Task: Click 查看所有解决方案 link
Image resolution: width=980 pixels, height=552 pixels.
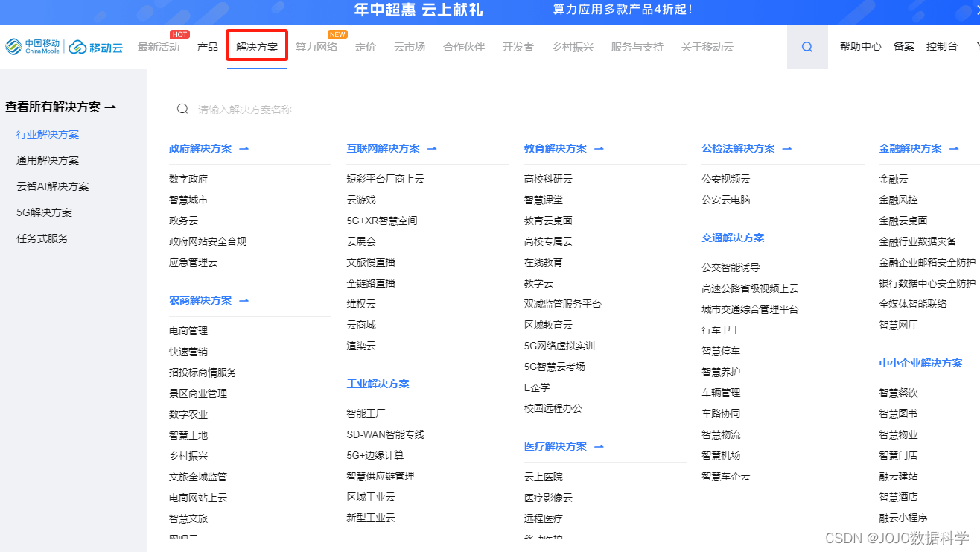Action: click(60, 107)
